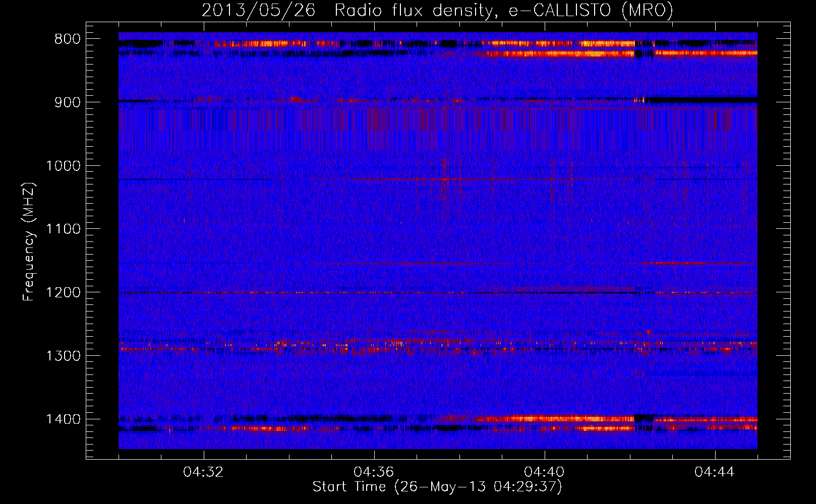Click the 04:36 time axis label

(x=374, y=472)
